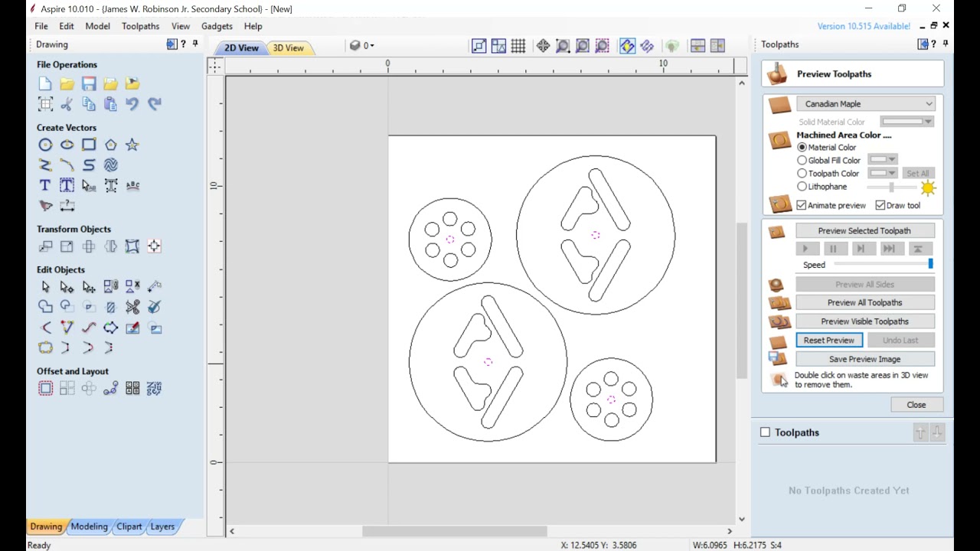The width and height of the screenshot is (980, 551).
Task: Click the Cut scissors icon in File Operations
Action: point(67,104)
